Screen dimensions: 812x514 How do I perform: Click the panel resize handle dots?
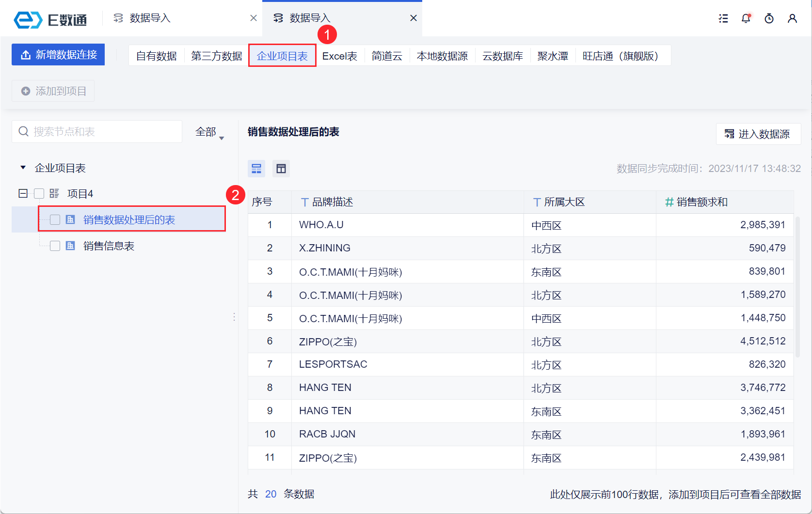click(234, 317)
